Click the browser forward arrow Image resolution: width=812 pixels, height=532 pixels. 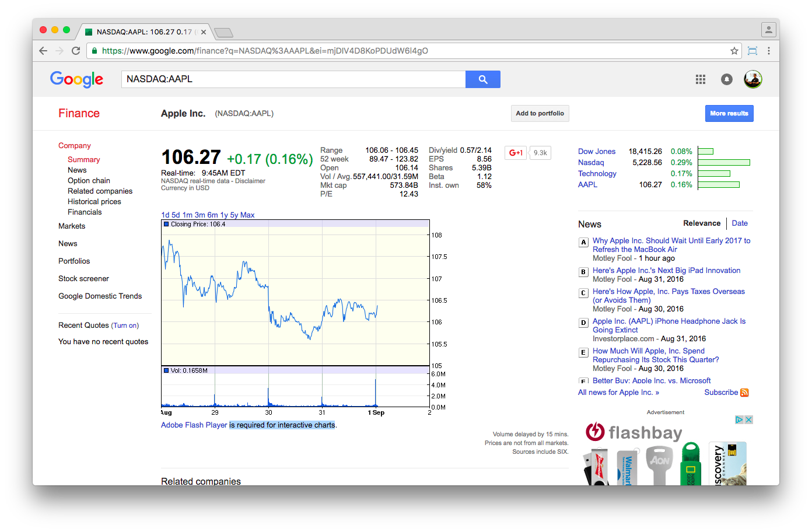click(60, 51)
